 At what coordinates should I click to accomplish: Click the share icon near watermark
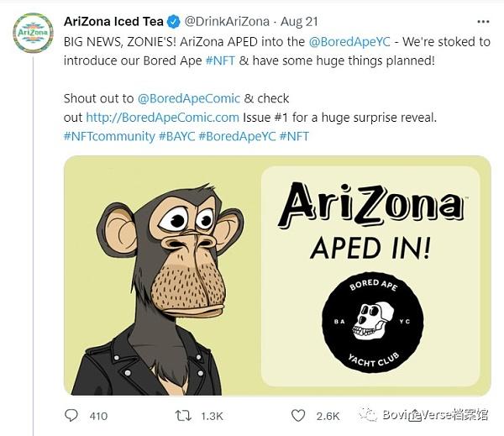point(415,416)
